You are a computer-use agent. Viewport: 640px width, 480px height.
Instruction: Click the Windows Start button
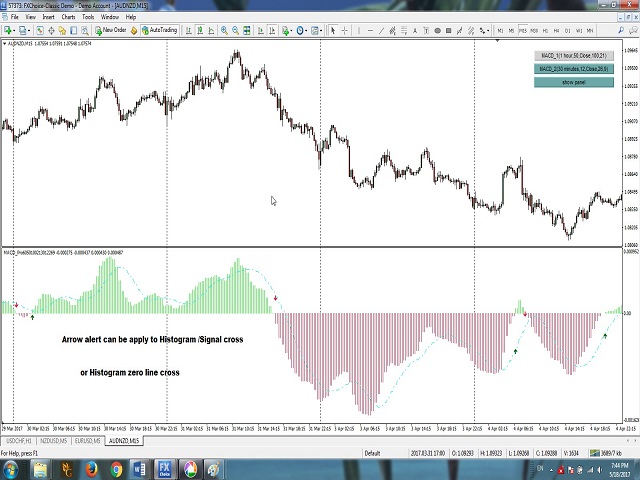pos(12,469)
